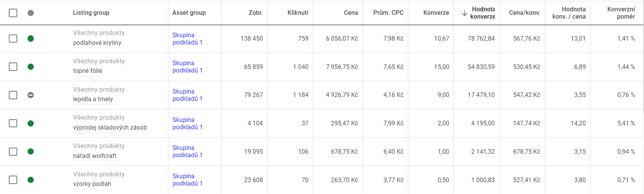
Task: Click green status dot for podlahové krytiny
Action: tap(31, 38)
